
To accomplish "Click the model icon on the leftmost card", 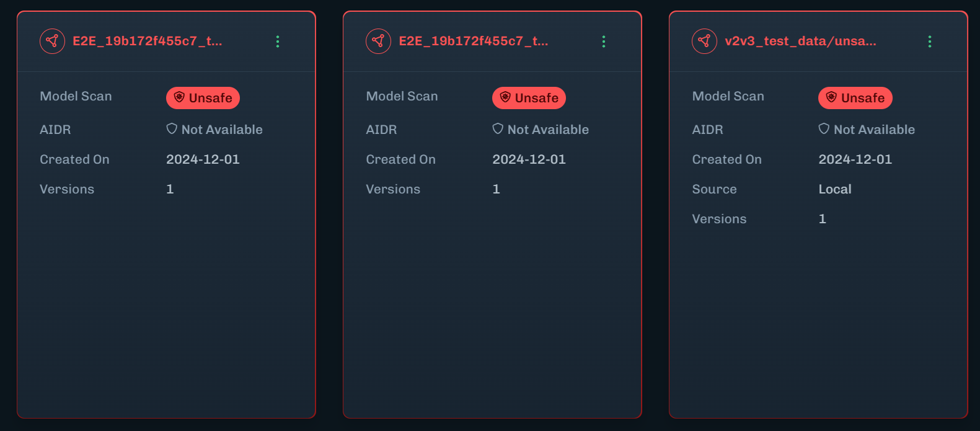I will coord(52,42).
